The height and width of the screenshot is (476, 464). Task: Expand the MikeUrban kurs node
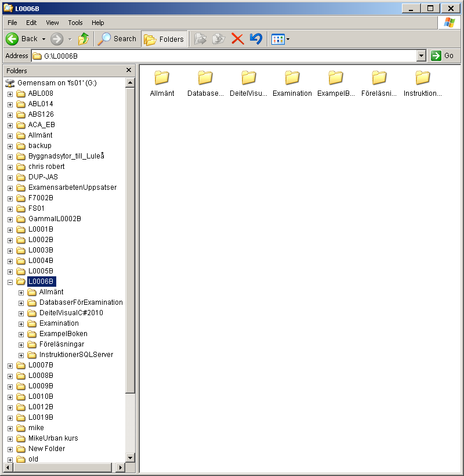click(10, 439)
